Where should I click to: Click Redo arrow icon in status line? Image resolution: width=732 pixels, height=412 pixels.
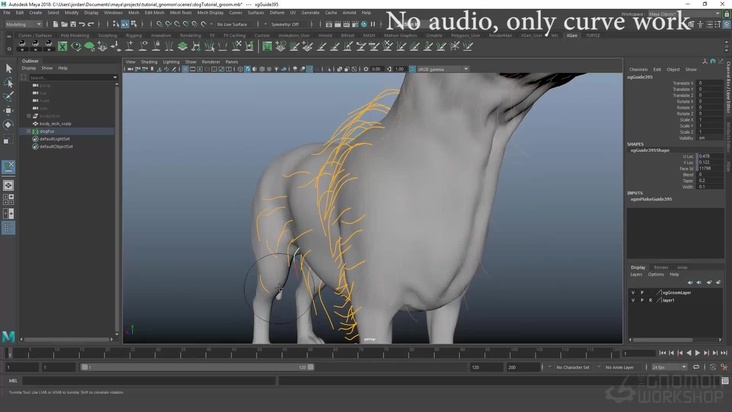click(91, 24)
